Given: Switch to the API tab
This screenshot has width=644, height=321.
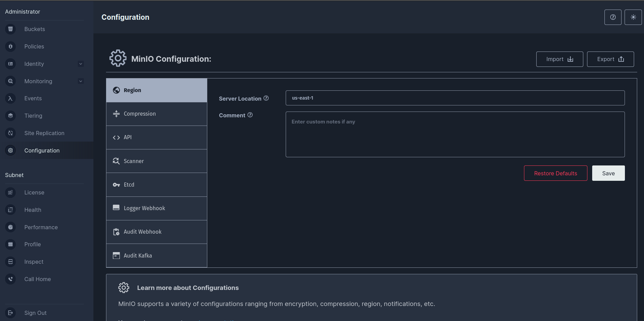Looking at the screenshot, I should [156, 137].
